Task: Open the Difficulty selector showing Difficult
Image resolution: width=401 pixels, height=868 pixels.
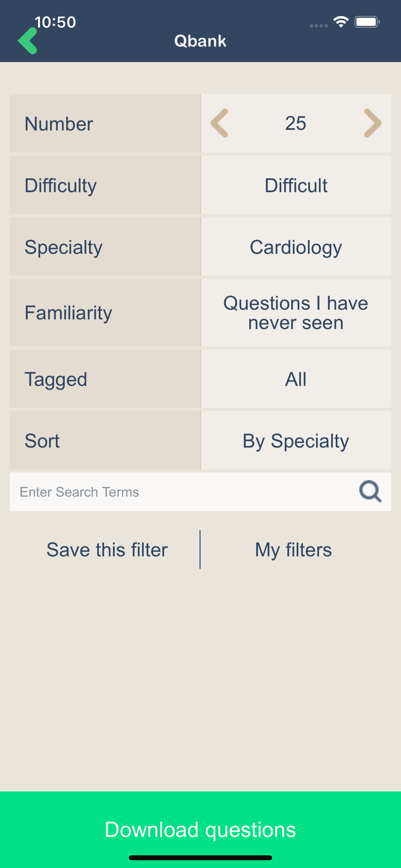Action: [x=296, y=185]
